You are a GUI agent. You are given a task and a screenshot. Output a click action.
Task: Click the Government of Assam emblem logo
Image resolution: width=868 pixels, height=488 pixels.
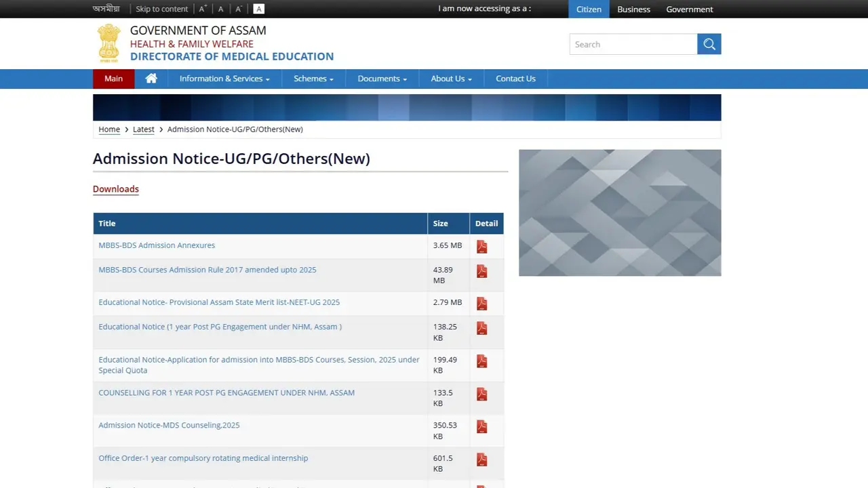[x=109, y=43]
